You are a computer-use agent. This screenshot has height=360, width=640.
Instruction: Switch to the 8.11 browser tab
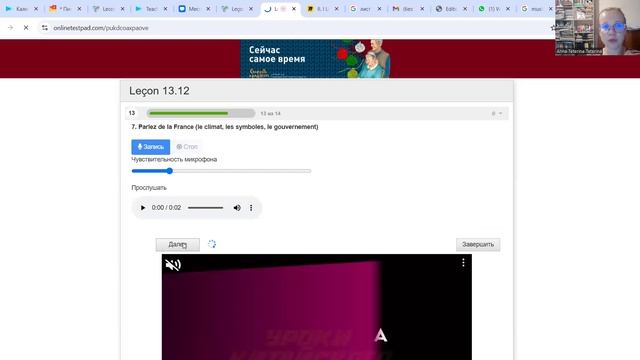318,9
